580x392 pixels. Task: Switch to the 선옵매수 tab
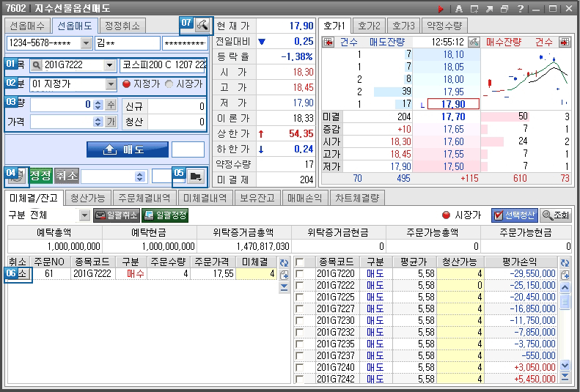click(x=26, y=26)
